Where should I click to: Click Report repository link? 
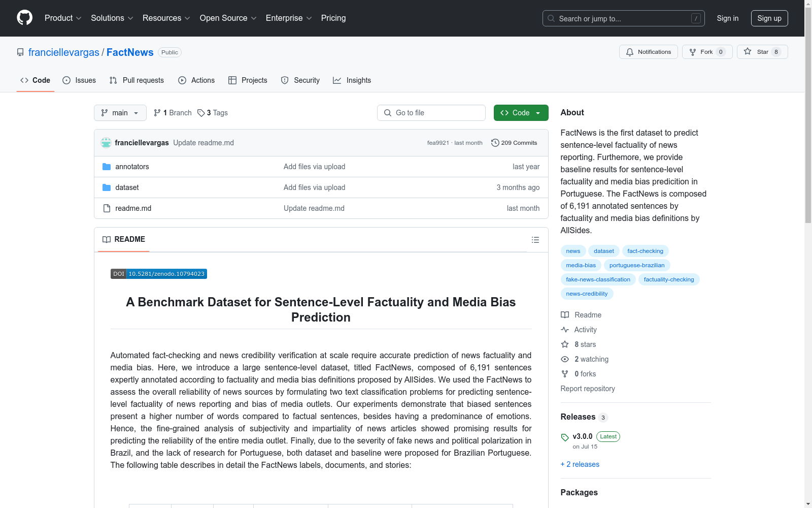(588, 389)
